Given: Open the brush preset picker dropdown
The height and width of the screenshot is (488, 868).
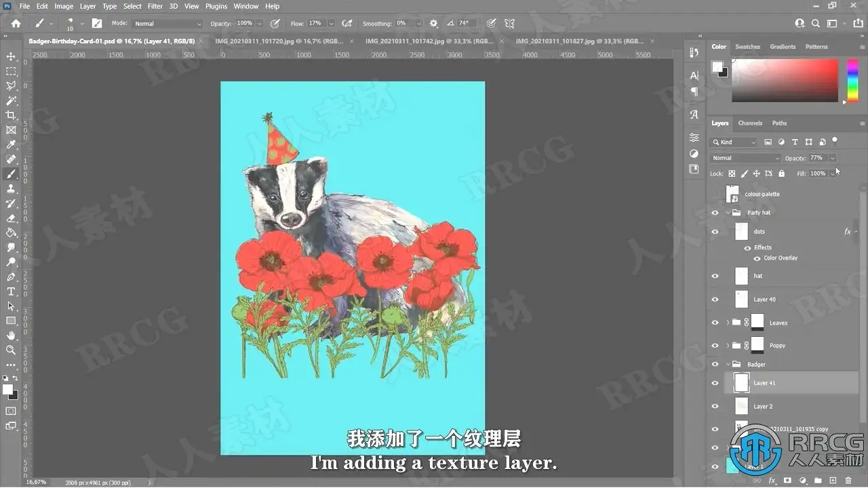Looking at the screenshot, I should tap(82, 24).
